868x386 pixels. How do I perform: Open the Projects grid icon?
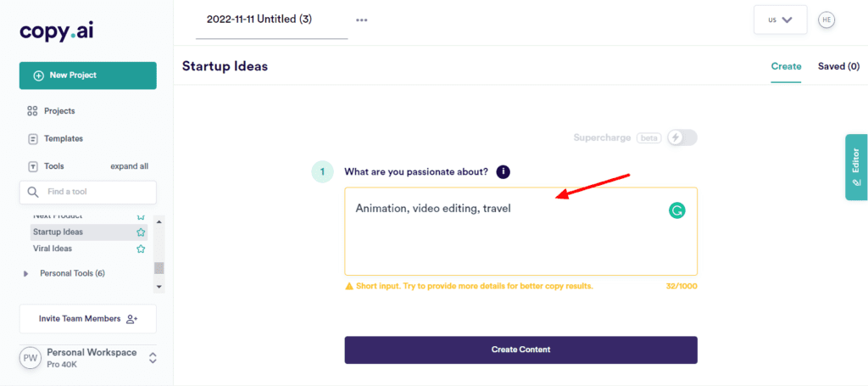click(x=32, y=111)
